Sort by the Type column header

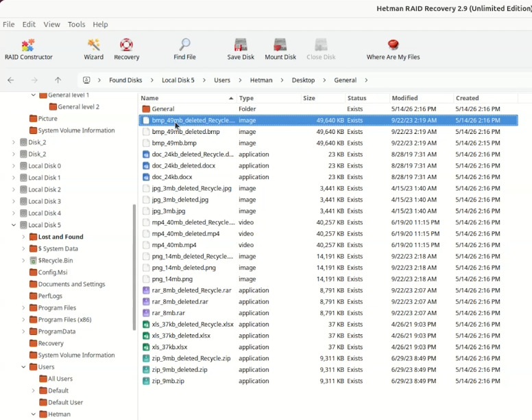pyautogui.click(x=269, y=98)
